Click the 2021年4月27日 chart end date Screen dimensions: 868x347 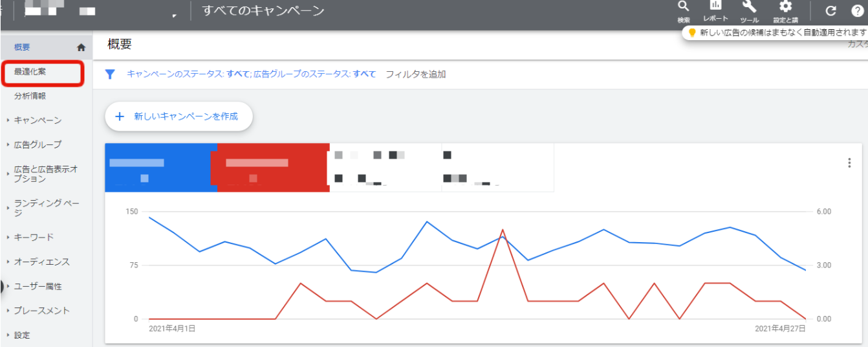[780, 329]
